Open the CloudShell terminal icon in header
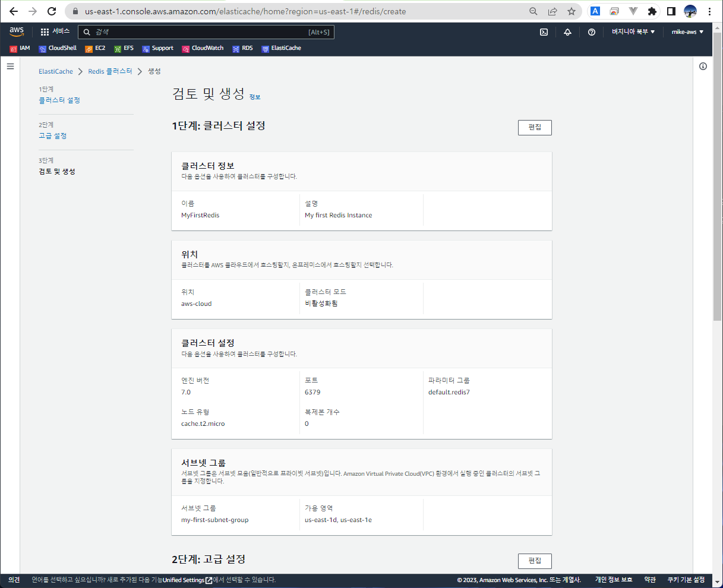The height and width of the screenshot is (588, 723). pyautogui.click(x=544, y=32)
